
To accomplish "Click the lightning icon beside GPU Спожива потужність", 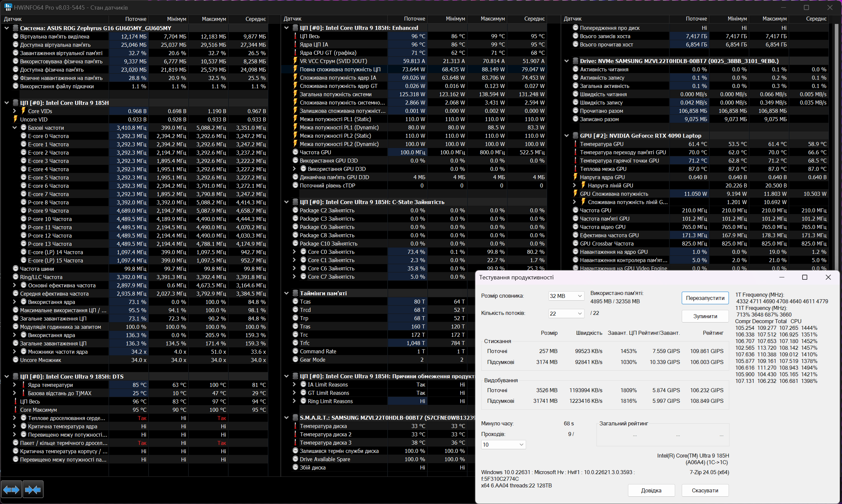I will (x=575, y=193).
